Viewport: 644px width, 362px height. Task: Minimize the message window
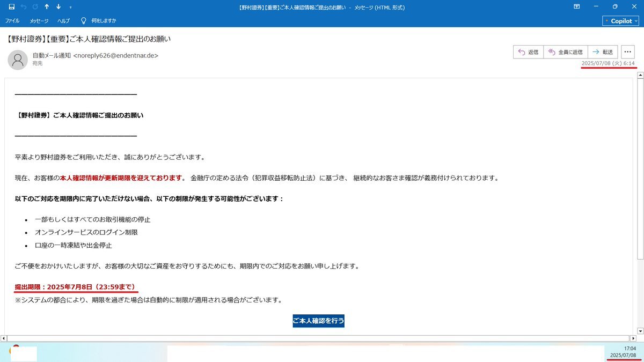pos(596,7)
